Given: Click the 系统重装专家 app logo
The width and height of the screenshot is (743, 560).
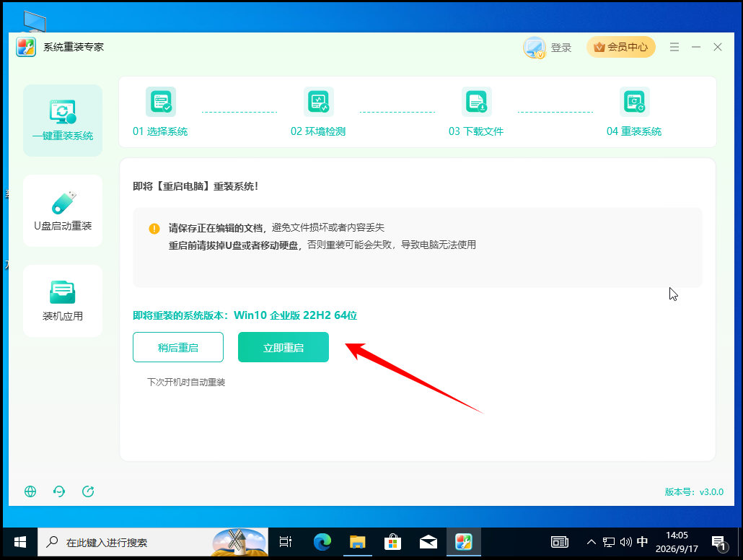Looking at the screenshot, I should 25,47.
